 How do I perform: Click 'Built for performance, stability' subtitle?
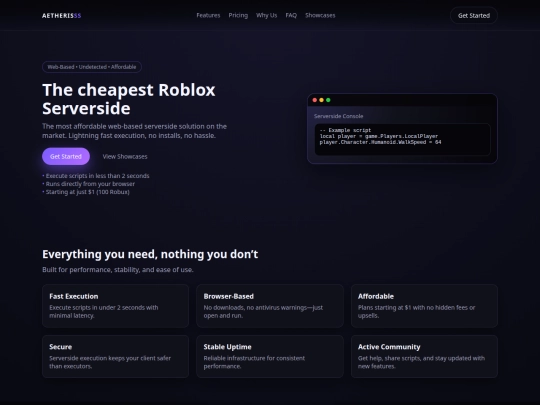tap(117, 269)
